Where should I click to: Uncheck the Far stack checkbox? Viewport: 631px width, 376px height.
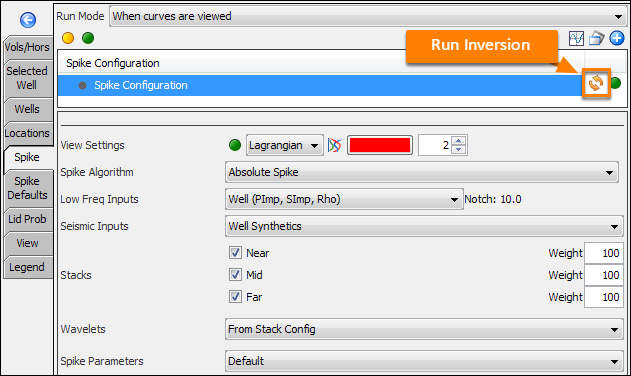point(235,297)
